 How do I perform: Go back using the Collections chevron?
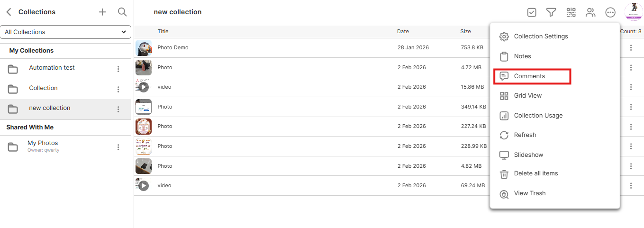[x=9, y=12]
